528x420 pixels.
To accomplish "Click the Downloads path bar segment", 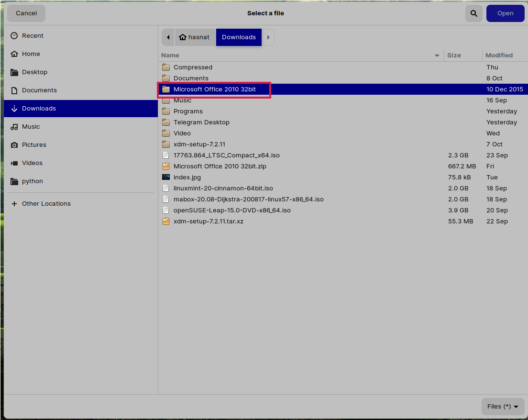I will (239, 37).
